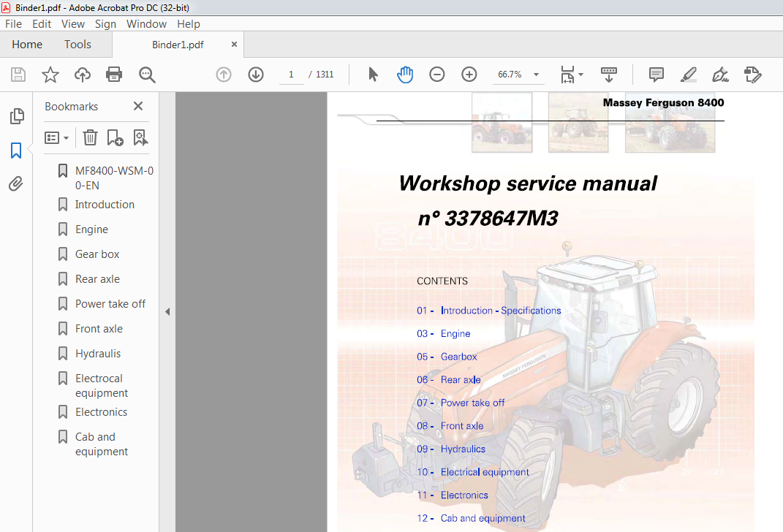Switch to the Home tab

27,45
